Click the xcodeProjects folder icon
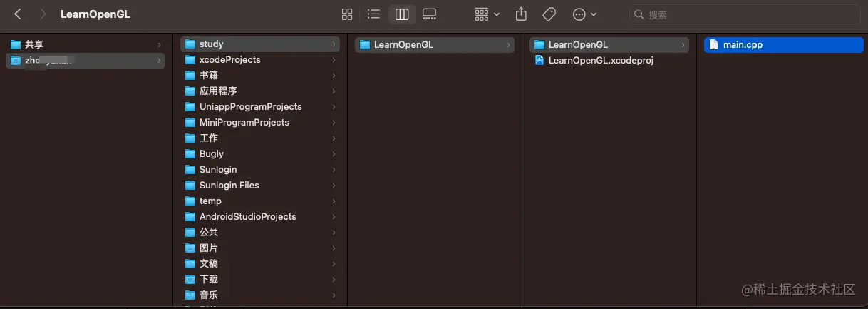This screenshot has width=868, height=309. coord(190,60)
